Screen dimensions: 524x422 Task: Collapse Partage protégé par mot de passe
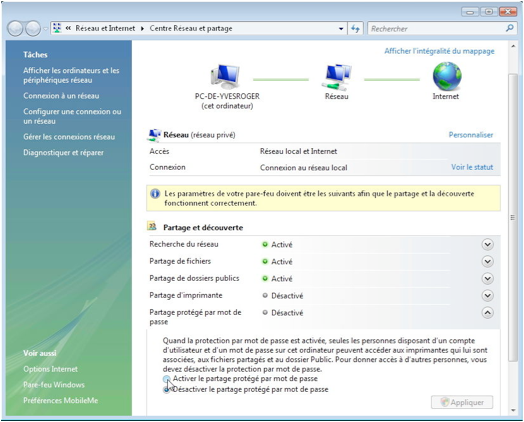coord(488,313)
